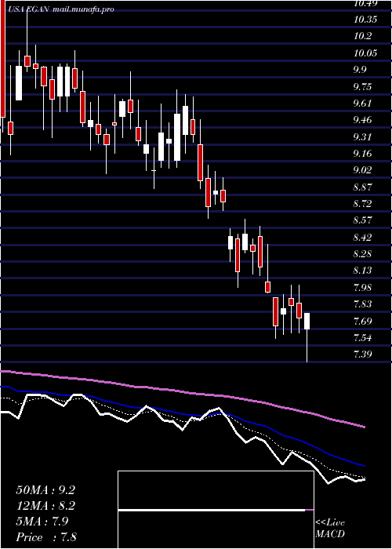Click the 9.02 price axis label
The height and width of the screenshot is (549, 392).
tap(362, 170)
